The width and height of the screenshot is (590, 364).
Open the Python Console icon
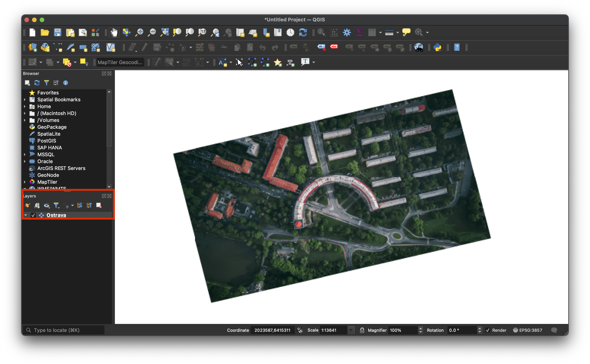[x=437, y=47]
